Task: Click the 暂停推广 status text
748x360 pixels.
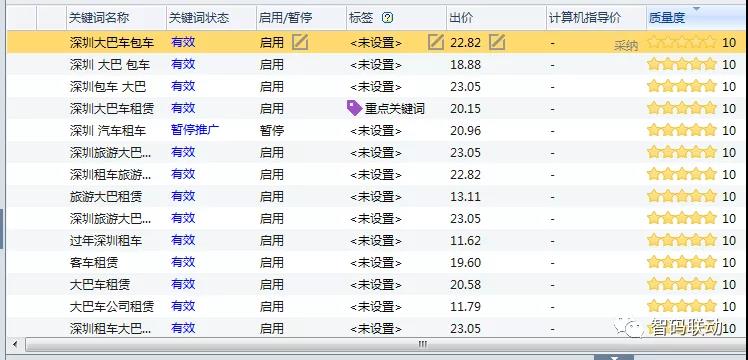Action: tap(195, 130)
